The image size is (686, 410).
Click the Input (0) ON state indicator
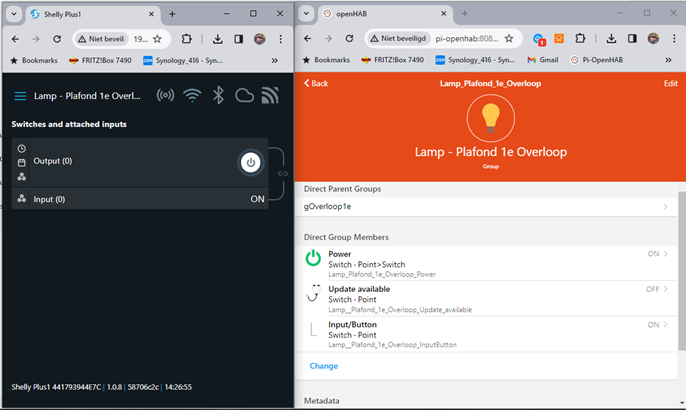(257, 199)
